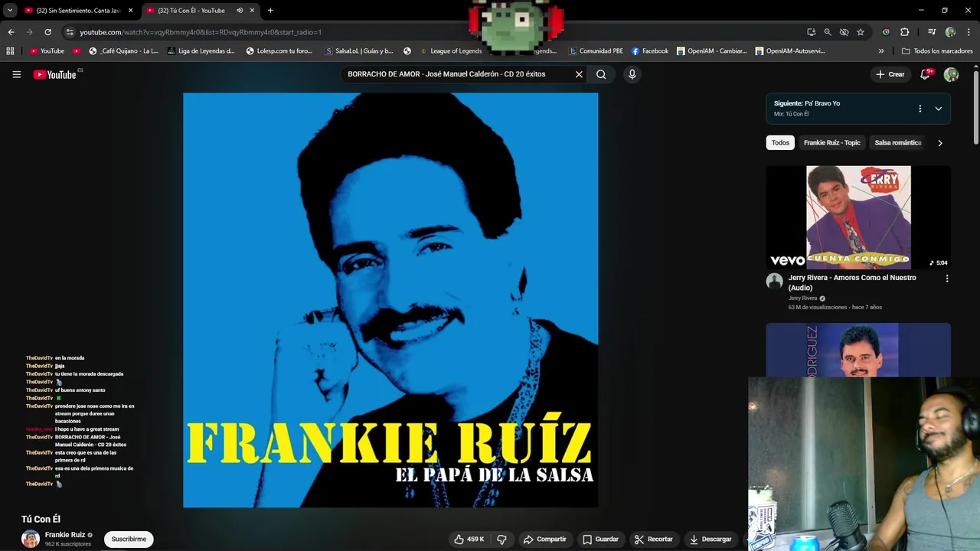Close the Tú Con Él tab
Image resolution: width=980 pixels, height=551 pixels.
point(253,11)
